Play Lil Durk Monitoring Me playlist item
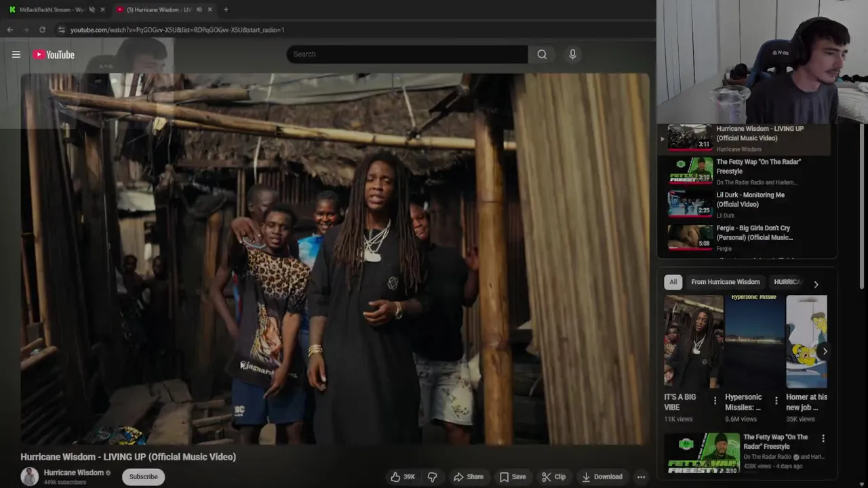The width and height of the screenshot is (868, 488). pyautogui.click(x=745, y=205)
